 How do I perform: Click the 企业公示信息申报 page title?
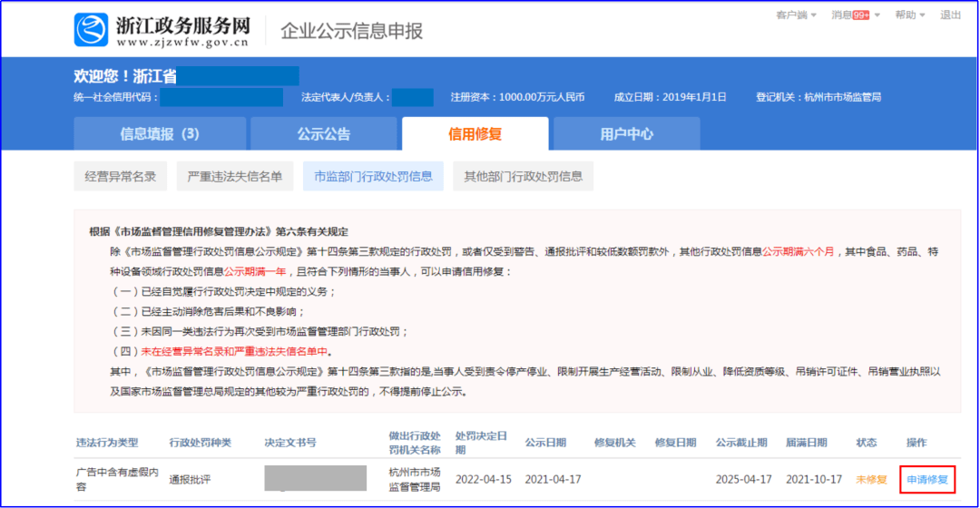(x=351, y=31)
